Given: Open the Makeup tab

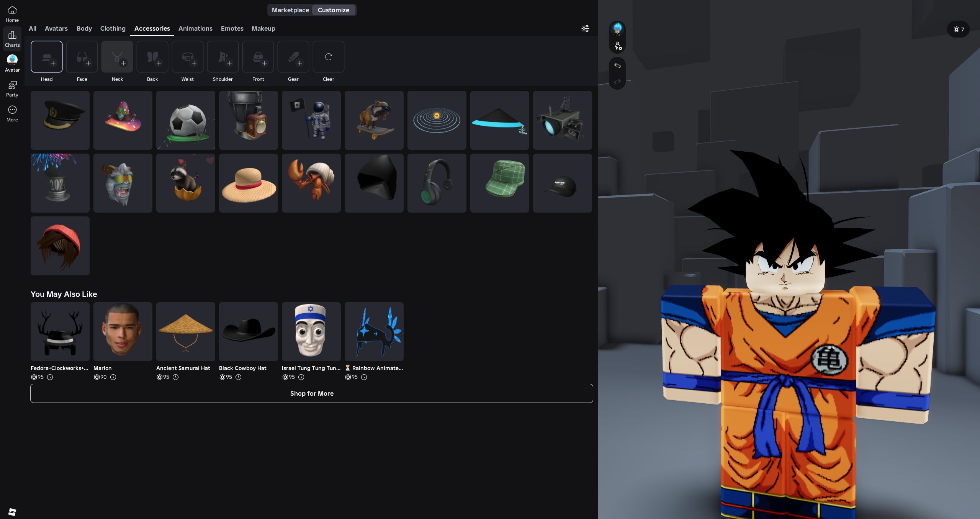Looking at the screenshot, I should 263,28.
